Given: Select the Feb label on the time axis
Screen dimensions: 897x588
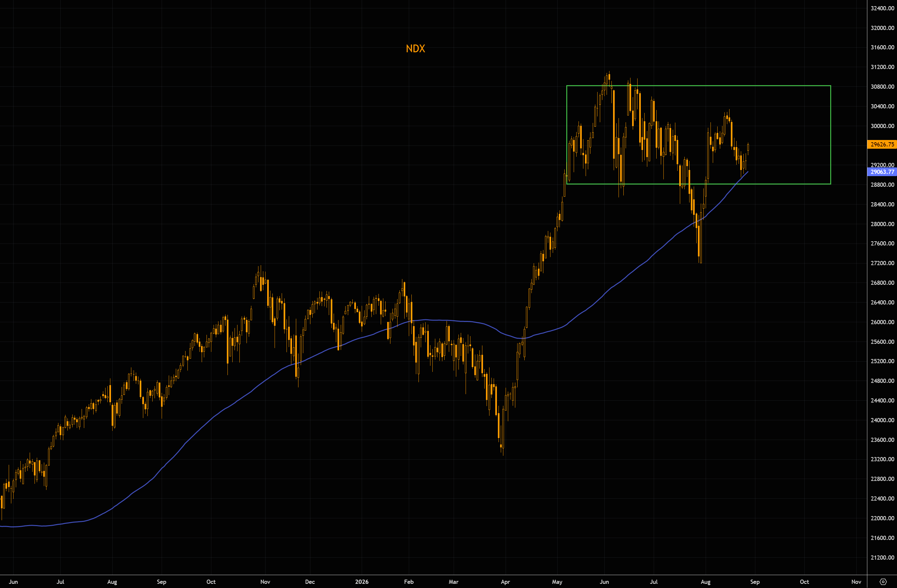Looking at the screenshot, I should pos(409,582).
